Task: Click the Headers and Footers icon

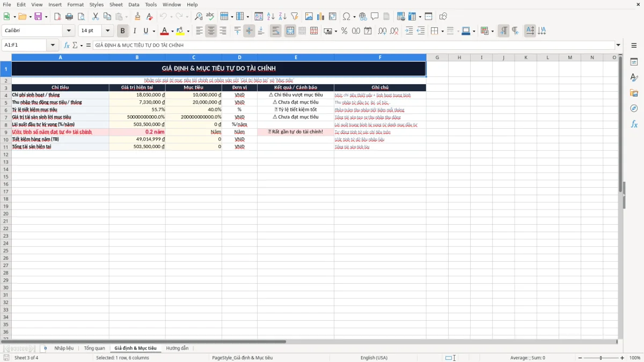Action: tap(386, 17)
